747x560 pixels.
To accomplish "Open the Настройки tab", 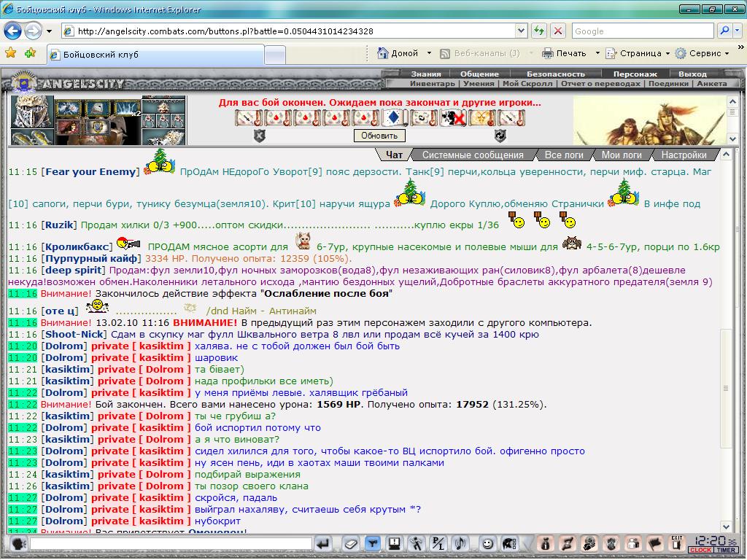I will pos(684,155).
